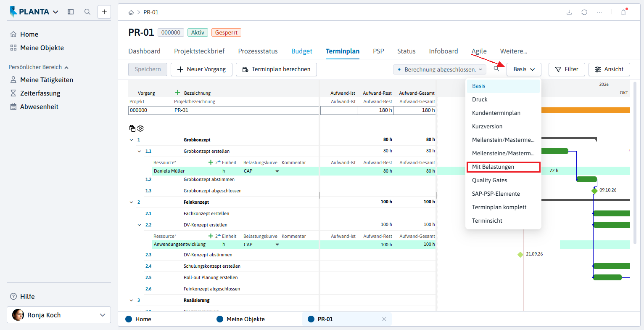This screenshot has height=330, width=644.
Task: Open notifications with the bell icon
Action: click(x=623, y=12)
